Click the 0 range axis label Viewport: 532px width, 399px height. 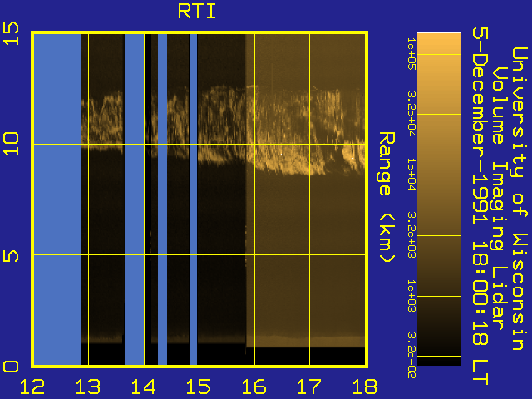tap(11, 367)
